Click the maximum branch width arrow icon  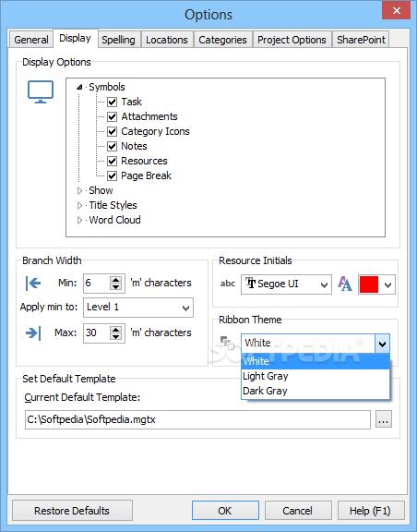(x=33, y=332)
